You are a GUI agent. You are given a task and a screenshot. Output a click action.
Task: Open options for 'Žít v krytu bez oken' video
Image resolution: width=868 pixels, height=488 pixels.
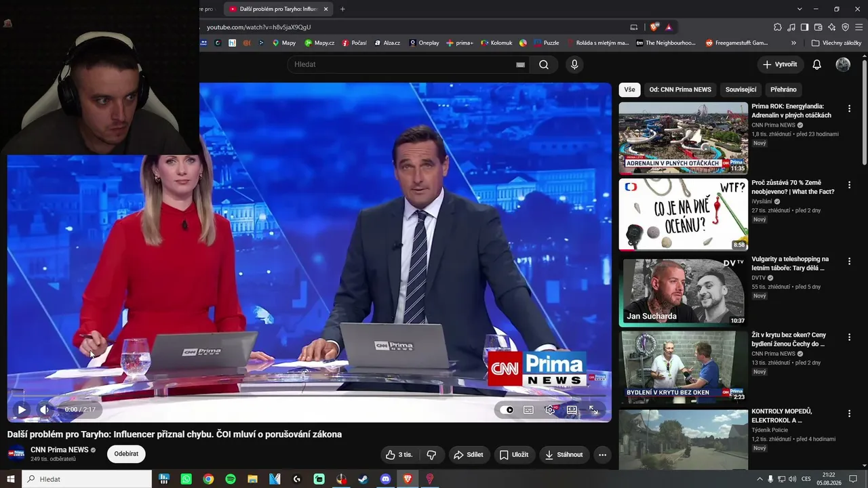tap(849, 337)
